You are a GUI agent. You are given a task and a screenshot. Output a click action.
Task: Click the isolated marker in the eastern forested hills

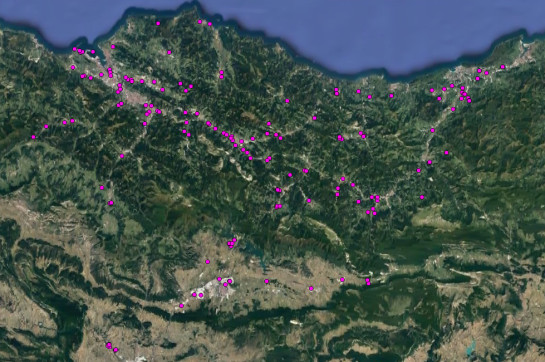[x=446, y=153]
